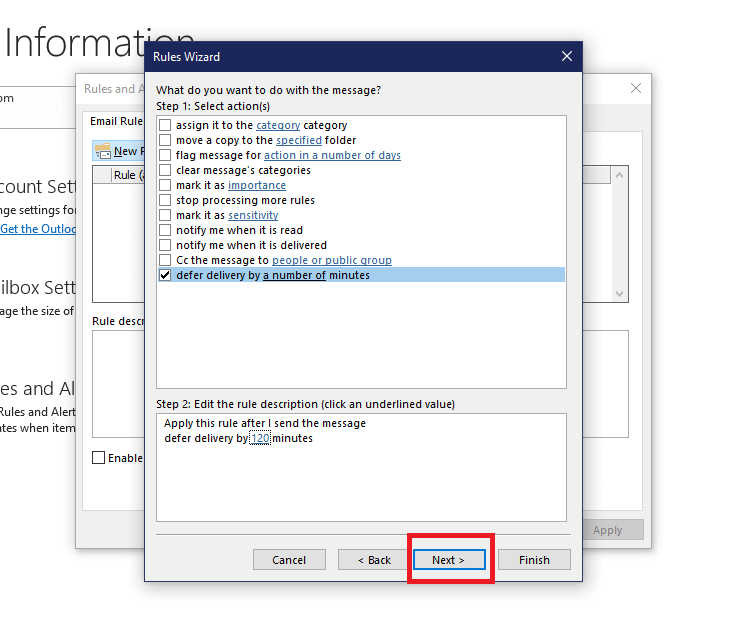Open the 'sensitivity' link

253,215
